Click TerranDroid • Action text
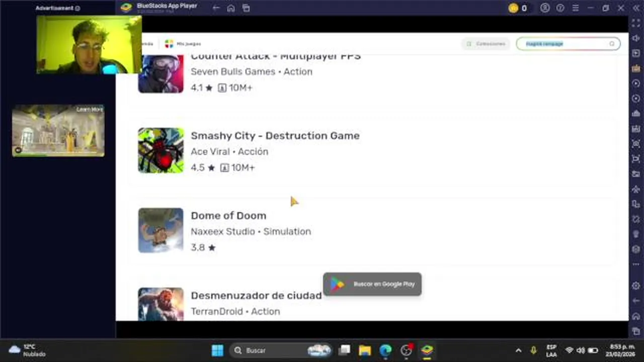 235,311
